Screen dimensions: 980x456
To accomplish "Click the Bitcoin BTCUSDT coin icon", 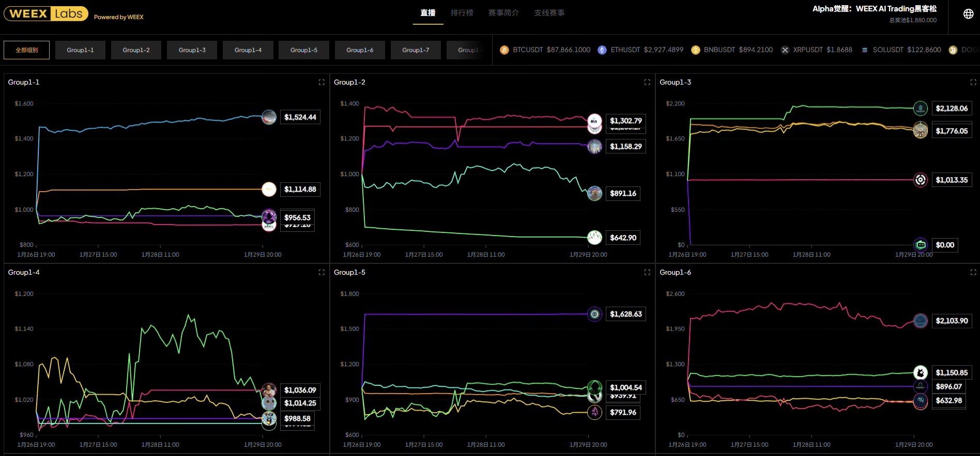I will click(x=504, y=50).
